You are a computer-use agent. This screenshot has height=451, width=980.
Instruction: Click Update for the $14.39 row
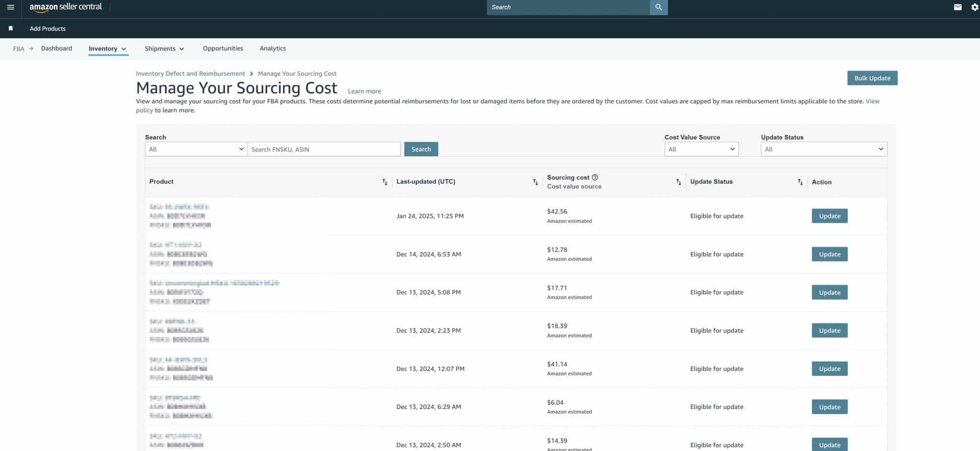tap(830, 444)
